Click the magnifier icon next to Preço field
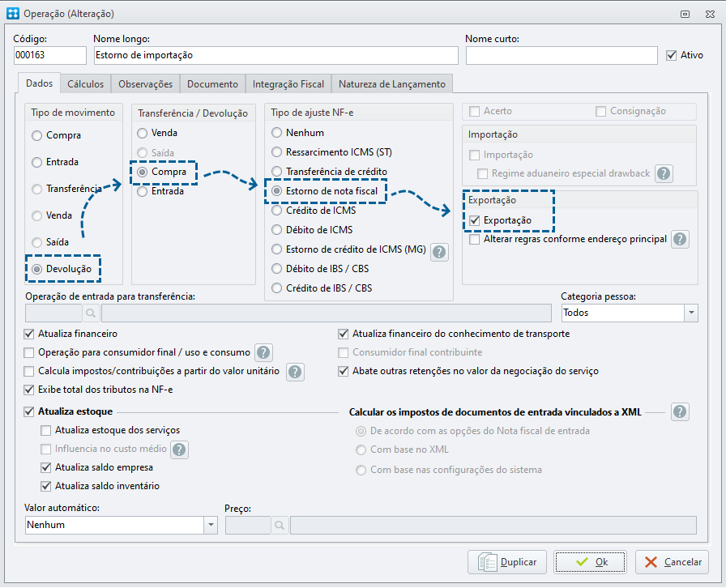 point(280,526)
